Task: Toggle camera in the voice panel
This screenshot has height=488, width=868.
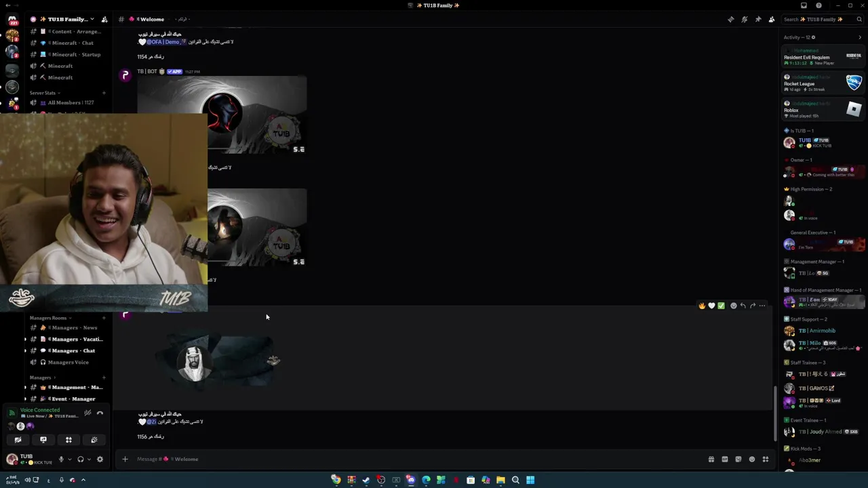Action: coord(18,440)
